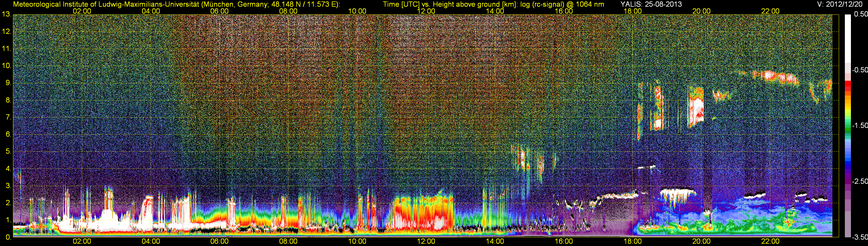Click the 12 km height axis label

(x=6, y=31)
